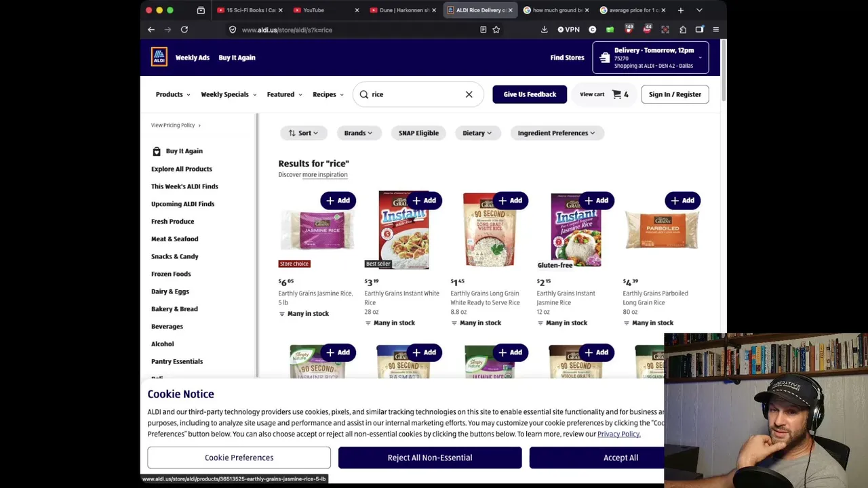
Task: Reload the page with the refresh icon
Action: pos(184,29)
